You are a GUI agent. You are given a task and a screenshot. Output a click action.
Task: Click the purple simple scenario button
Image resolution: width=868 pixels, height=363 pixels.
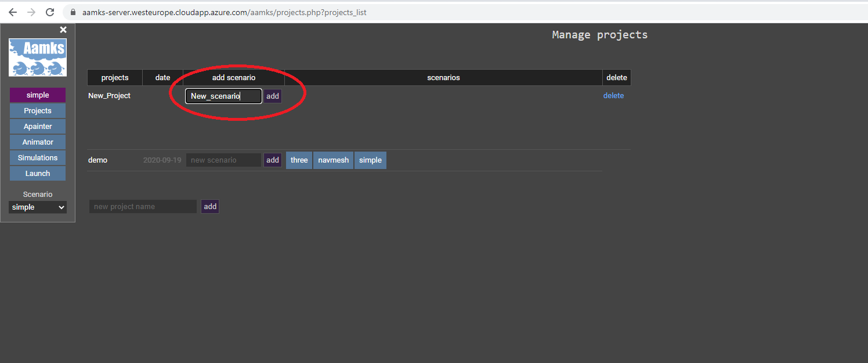point(38,95)
